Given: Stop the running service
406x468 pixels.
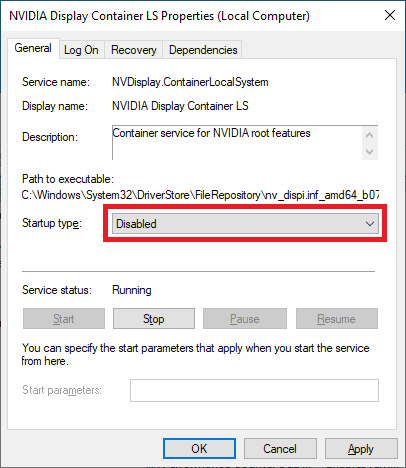Looking at the screenshot, I should pos(154,319).
